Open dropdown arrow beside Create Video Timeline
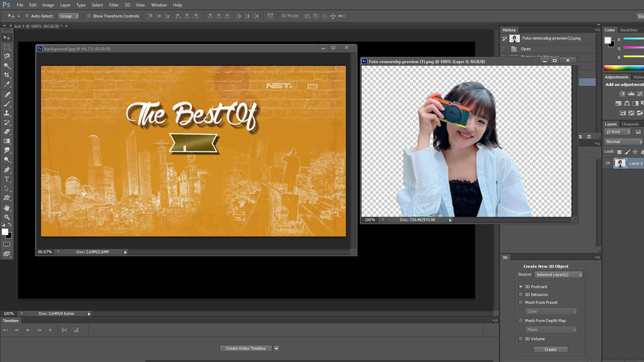Screen dimensions: 644x362 click(276, 348)
